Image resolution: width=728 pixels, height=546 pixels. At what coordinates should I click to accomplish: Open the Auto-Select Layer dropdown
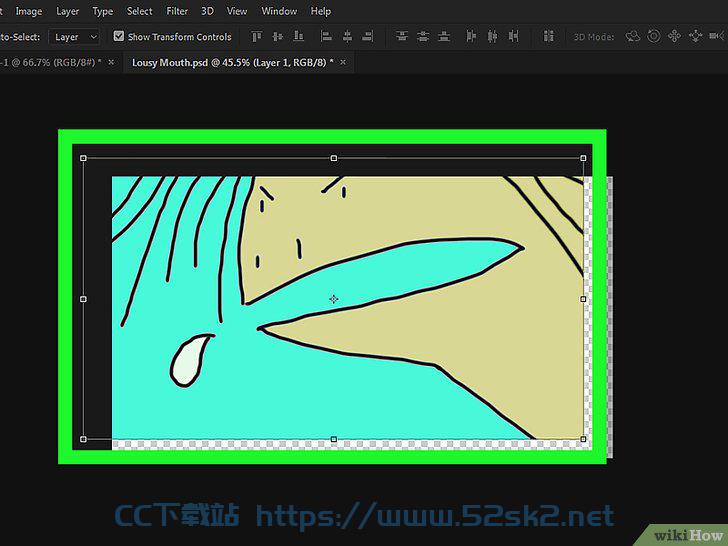click(x=74, y=37)
